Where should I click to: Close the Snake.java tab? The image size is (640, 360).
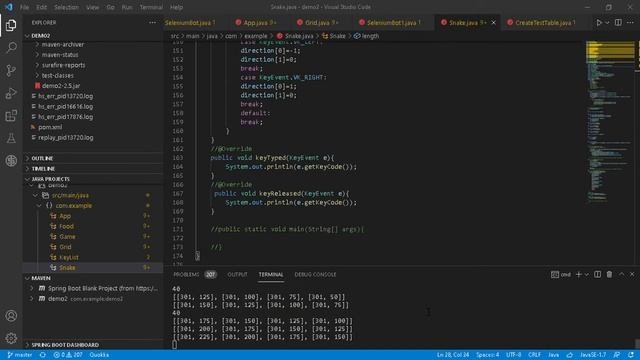[x=493, y=22]
